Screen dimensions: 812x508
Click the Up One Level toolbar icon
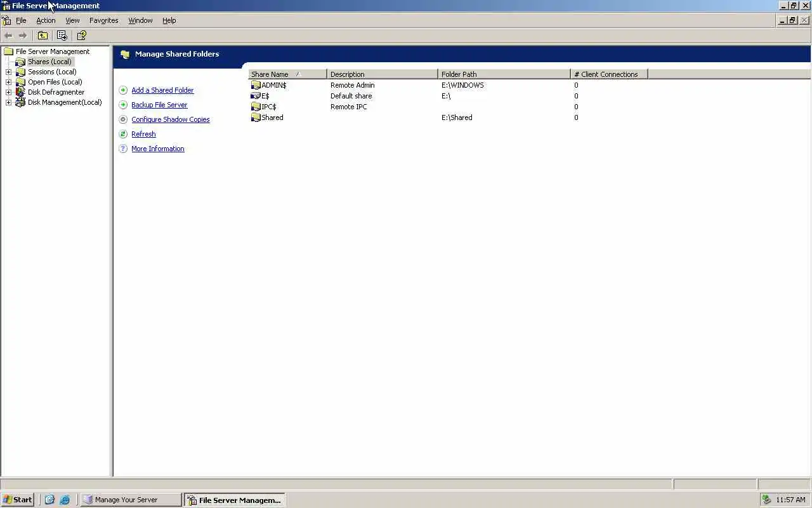pos(43,36)
